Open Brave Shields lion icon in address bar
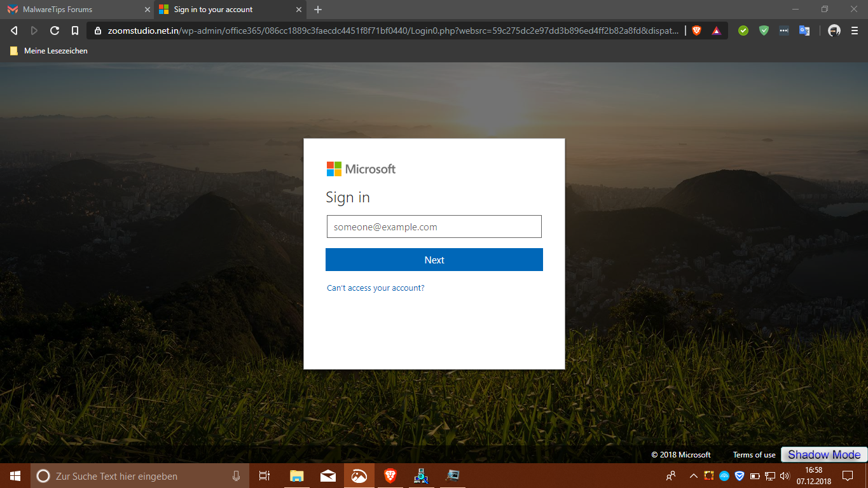The image size is (868, 488). click(697, 31)
